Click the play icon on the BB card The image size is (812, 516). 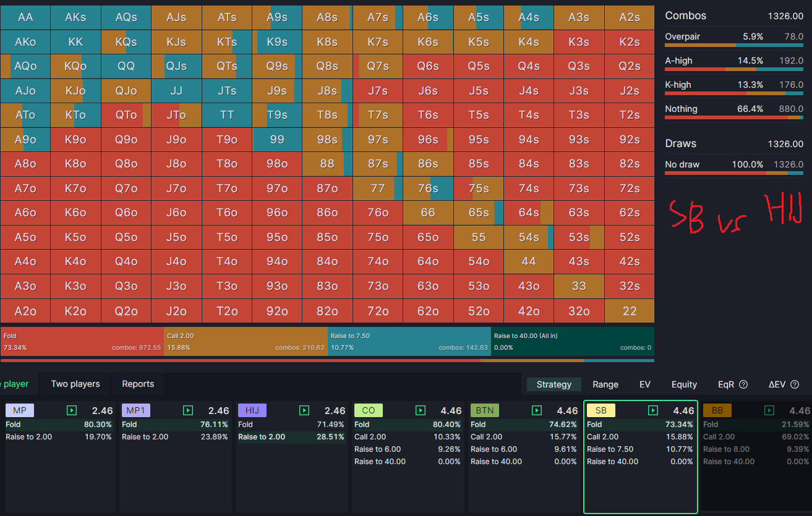[769, 410]
